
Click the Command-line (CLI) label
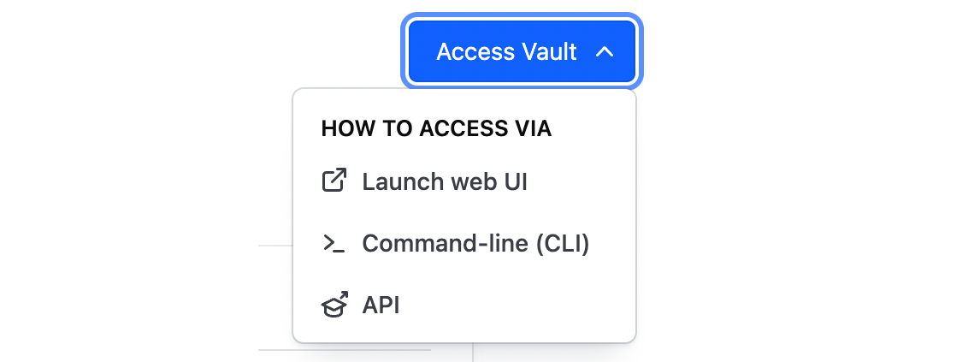(475, 243)
